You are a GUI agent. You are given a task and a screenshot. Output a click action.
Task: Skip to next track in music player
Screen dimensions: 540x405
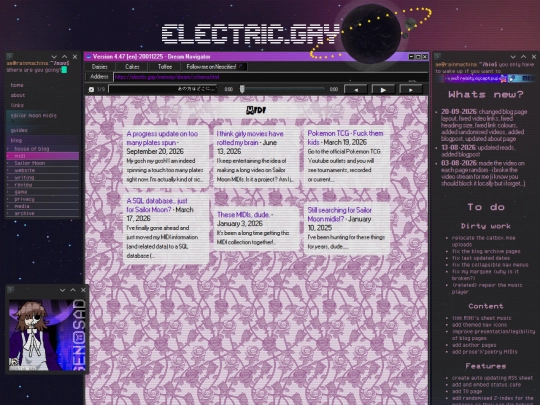411,90
